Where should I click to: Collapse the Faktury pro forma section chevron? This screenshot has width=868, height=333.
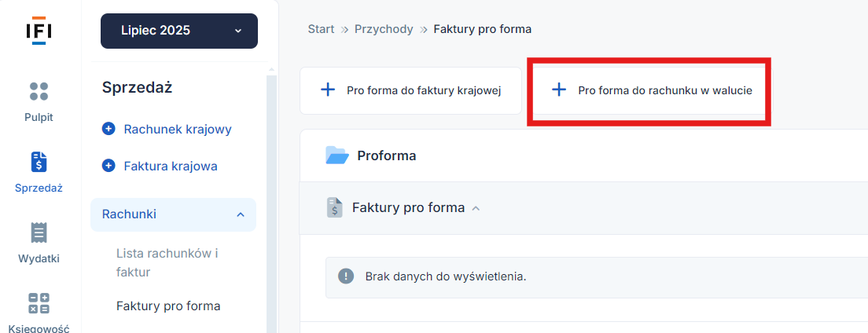[476, 209]
